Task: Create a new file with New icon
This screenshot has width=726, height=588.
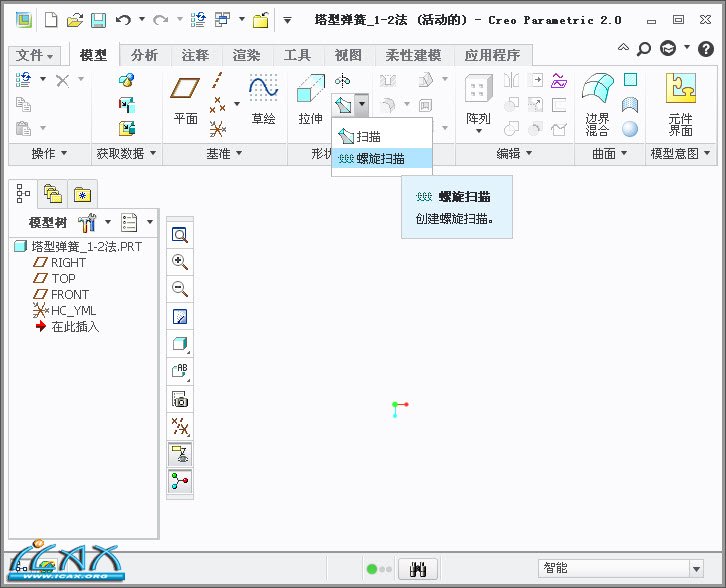Action: tap(51, 20)
